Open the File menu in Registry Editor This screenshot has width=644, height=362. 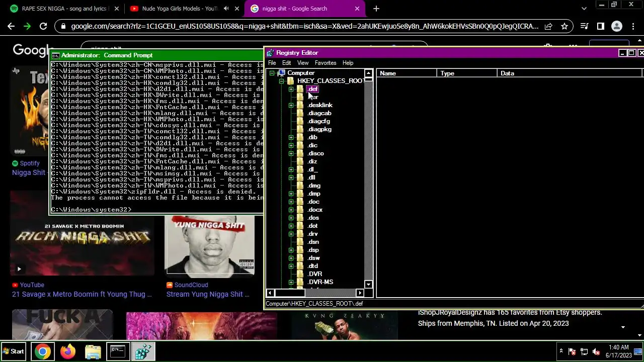272,63
